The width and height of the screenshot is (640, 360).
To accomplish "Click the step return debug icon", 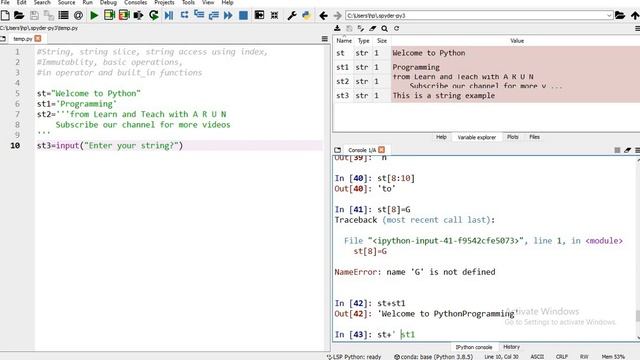I will point(213,16).
